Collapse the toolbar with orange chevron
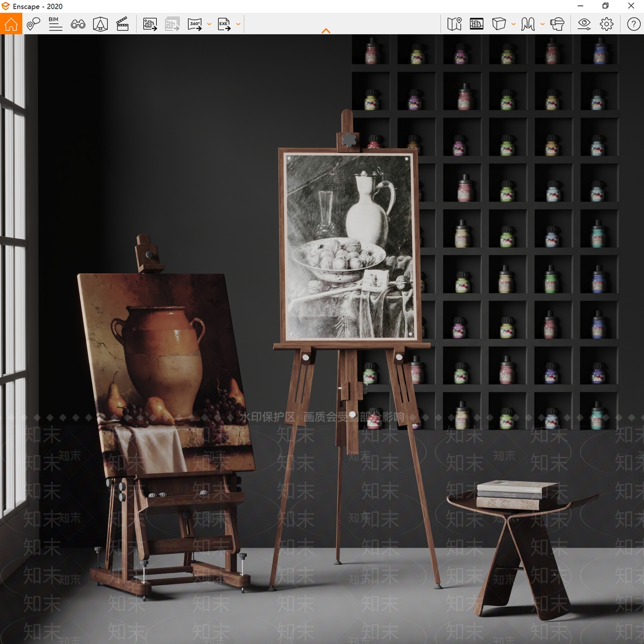The image size is (644, 644). click(326, 31)
